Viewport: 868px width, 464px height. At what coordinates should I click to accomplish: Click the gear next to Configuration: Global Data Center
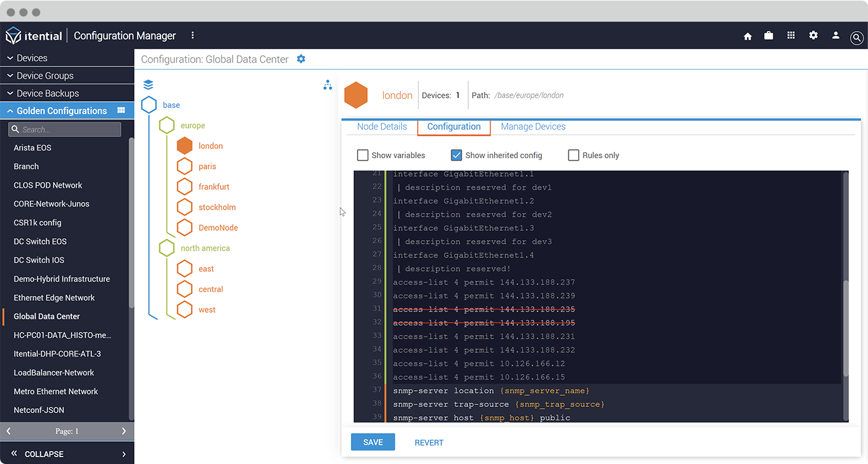tap(301, 59)
